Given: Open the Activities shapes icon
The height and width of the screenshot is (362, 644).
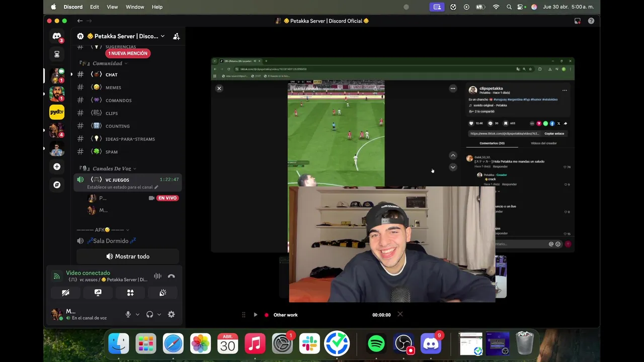Looking at the screenshot, I should point(130,293).
